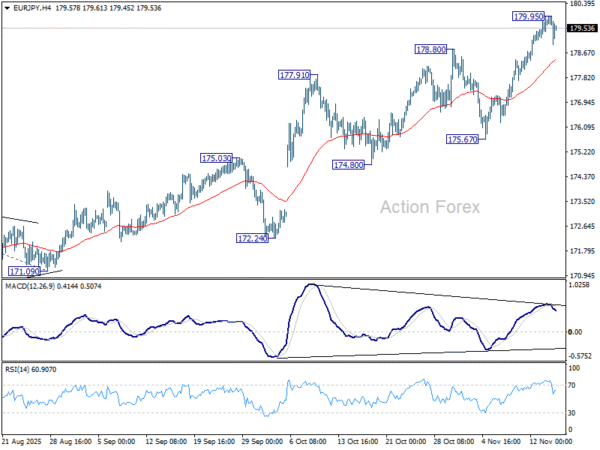Click the Action Forex watermark
The height and width of the screenshot is (450, 600).
coord(430,207)
